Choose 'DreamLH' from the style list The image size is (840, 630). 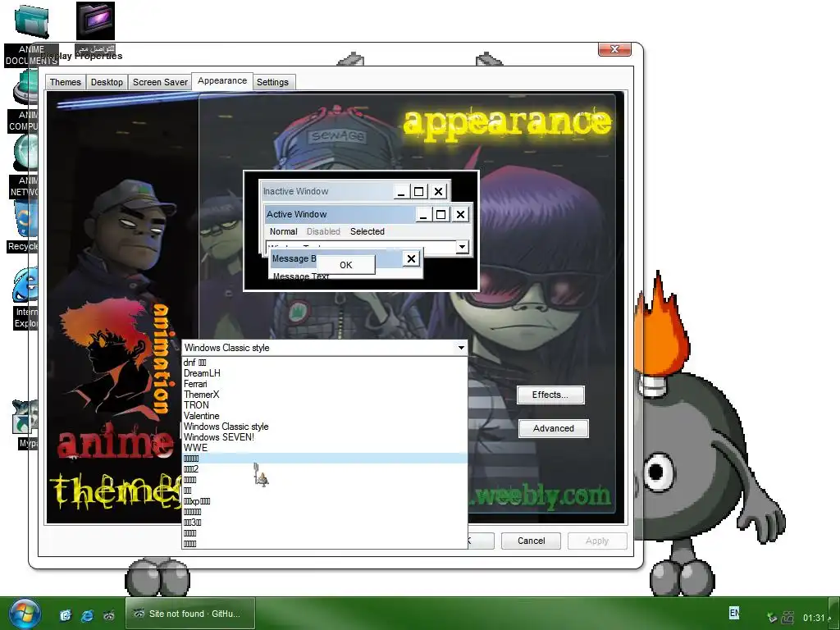(325, 373)
